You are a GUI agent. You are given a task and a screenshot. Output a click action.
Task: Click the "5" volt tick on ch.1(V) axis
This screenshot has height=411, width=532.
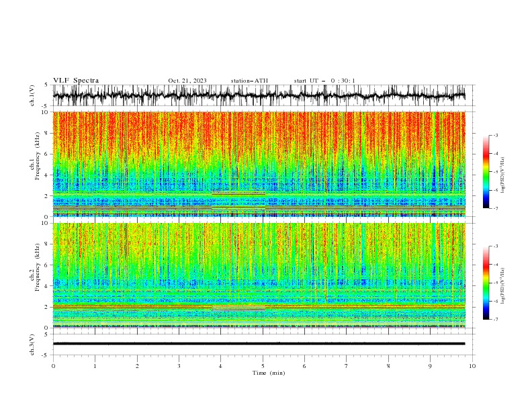click(46, 85)
